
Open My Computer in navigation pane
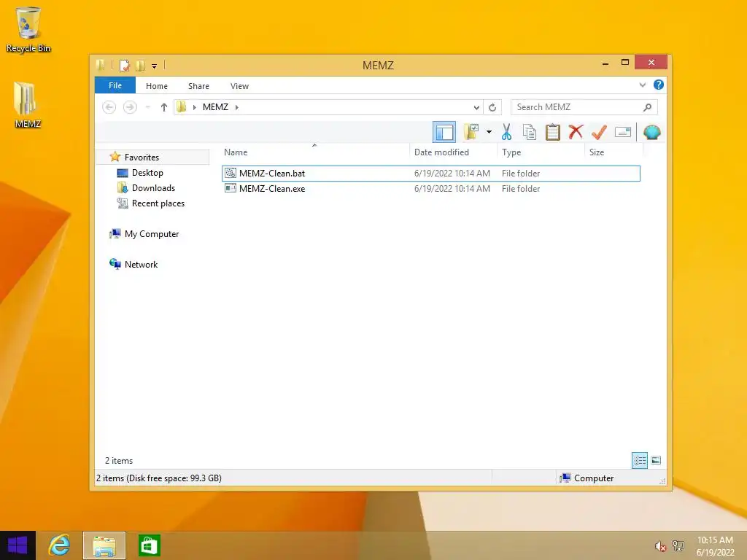152,234
